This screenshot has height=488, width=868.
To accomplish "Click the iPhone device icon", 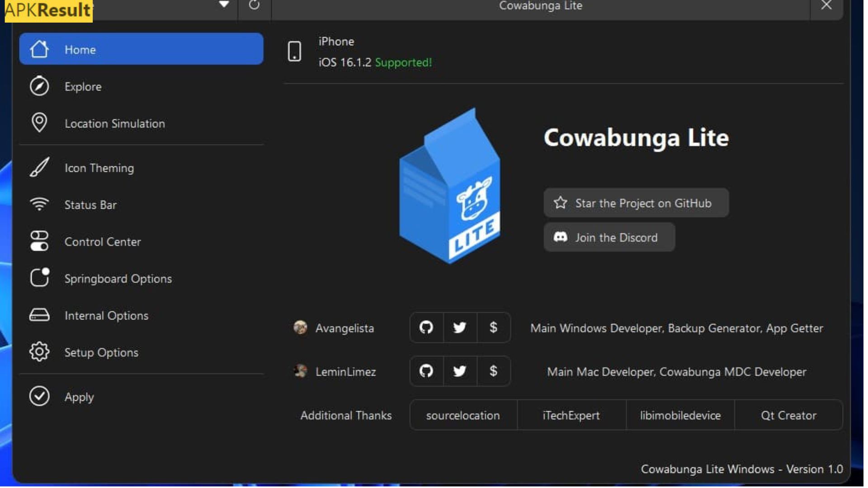I will point(294,51).
